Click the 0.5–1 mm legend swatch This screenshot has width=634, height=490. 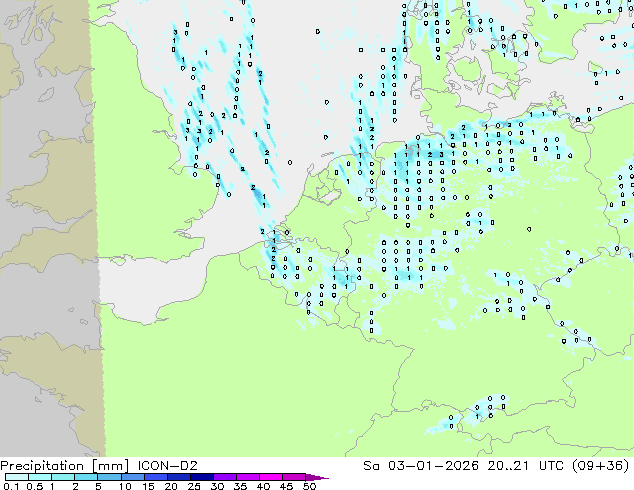tap(40, 477)
